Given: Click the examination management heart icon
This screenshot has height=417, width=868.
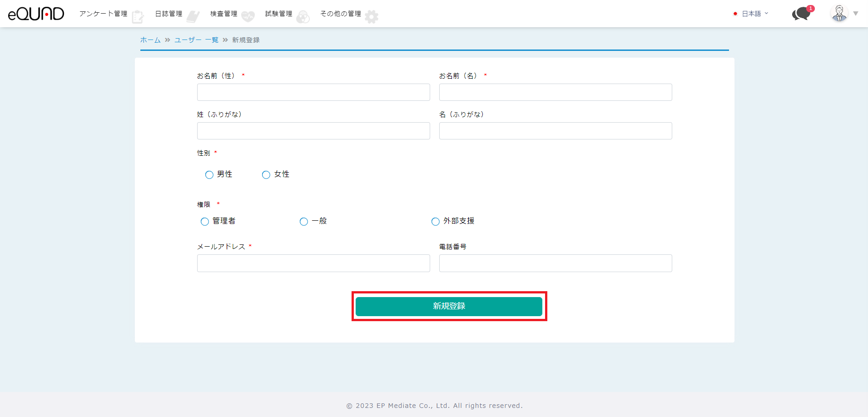Looking at the screenshot, I should click(248, 17).
